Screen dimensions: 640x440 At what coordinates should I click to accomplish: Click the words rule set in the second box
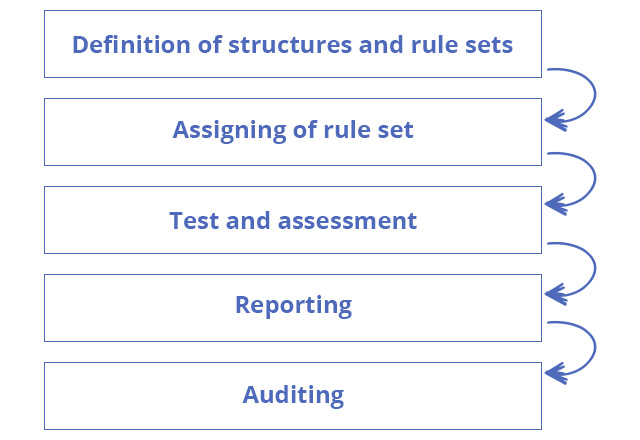(368, 130)
